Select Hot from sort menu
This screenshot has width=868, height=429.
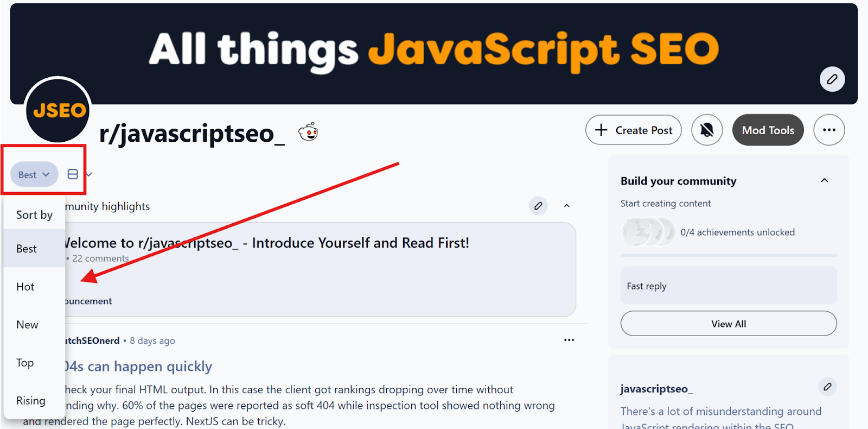coord(25,287)
